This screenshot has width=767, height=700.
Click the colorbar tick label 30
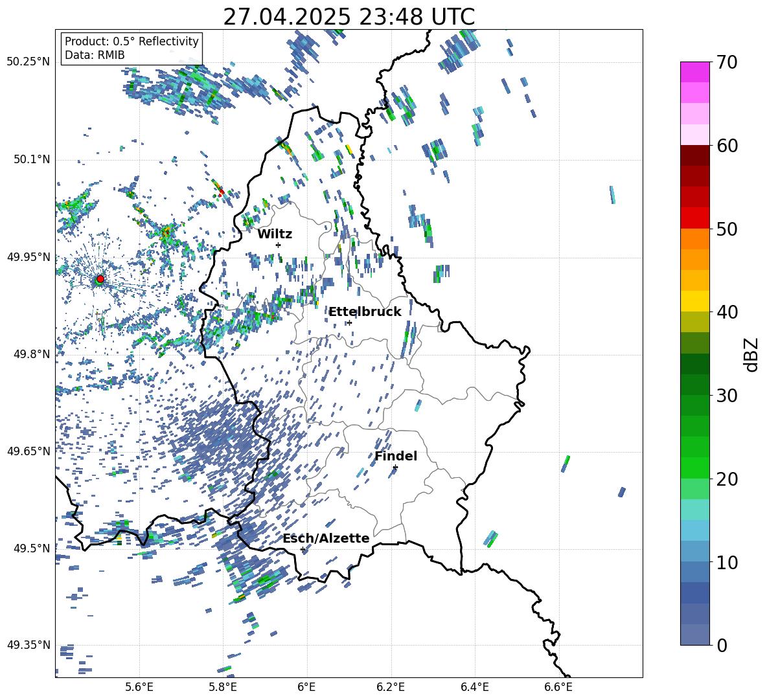[727, 396]
